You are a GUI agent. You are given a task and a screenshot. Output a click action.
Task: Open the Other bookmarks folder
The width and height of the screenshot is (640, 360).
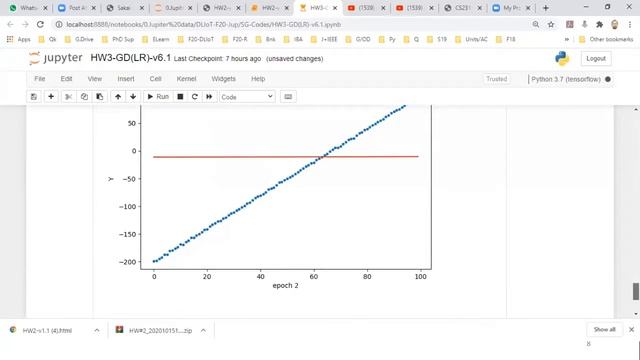coord(606,39)
